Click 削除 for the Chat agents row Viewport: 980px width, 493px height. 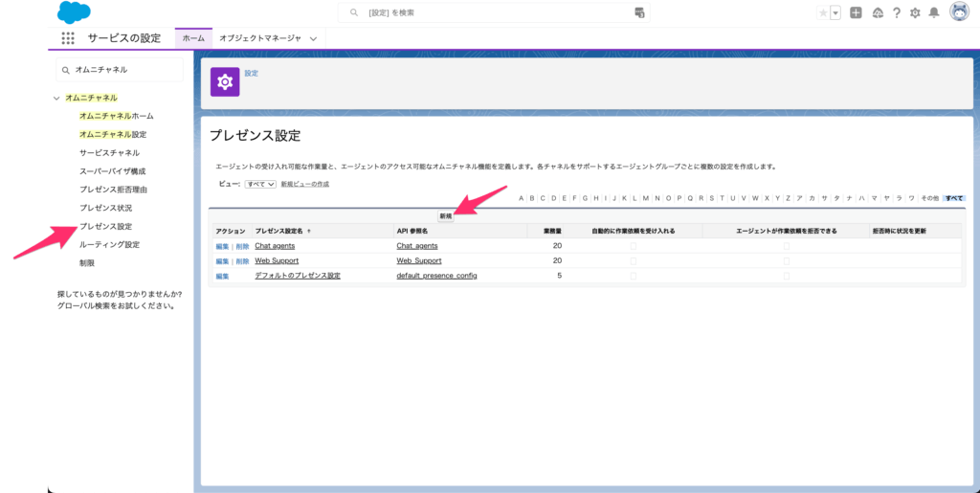242,246
